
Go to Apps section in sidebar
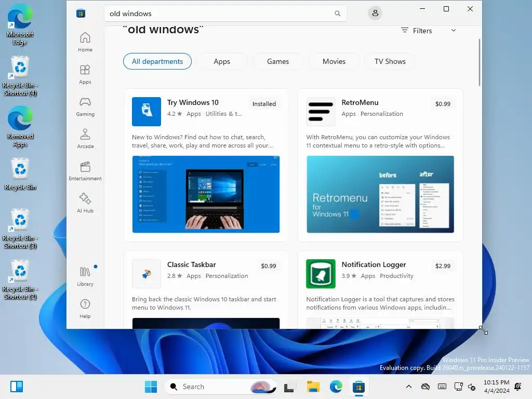pyautogui.click(x=85, y=74)
